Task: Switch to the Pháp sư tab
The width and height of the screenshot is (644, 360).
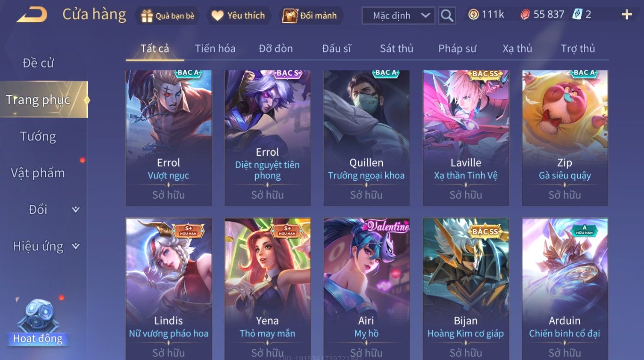Action: (x=457, y=48)
